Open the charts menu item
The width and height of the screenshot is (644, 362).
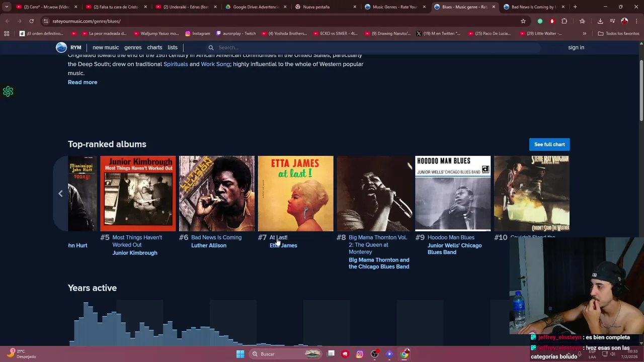tap(154, 47)
